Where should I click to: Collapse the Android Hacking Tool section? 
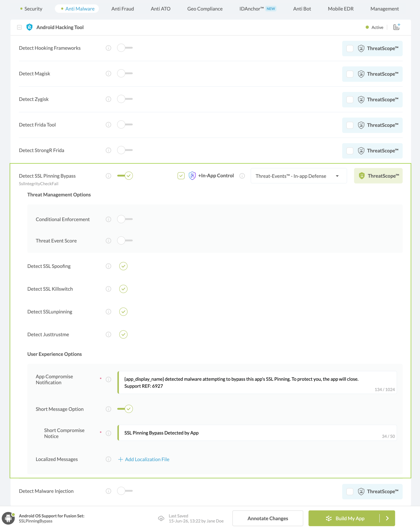pos(19,27)
